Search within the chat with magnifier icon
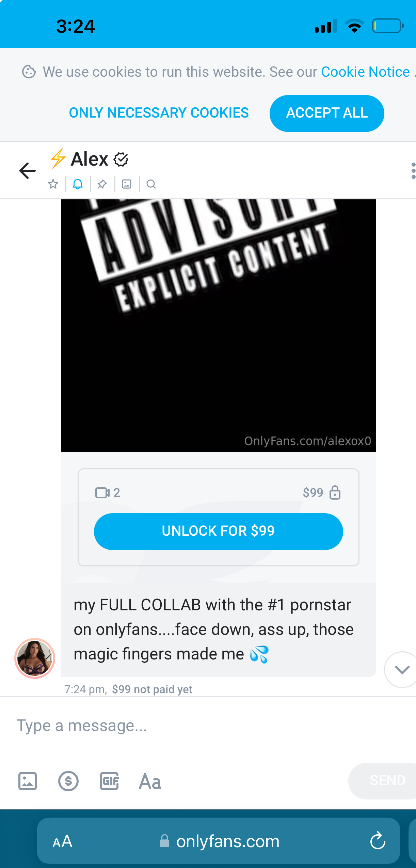Image resolution: width=416 pixels, height=868 pixels. point(151,184)
